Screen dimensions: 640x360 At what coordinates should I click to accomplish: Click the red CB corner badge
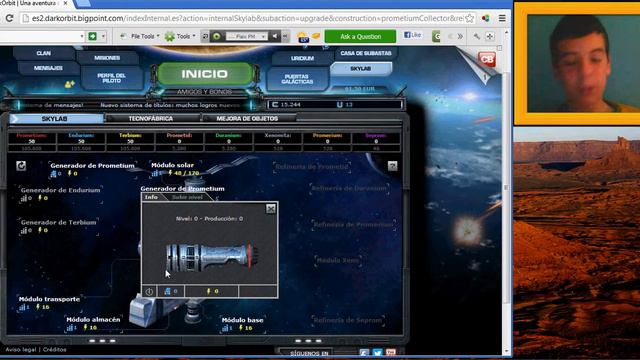(487, 60)
